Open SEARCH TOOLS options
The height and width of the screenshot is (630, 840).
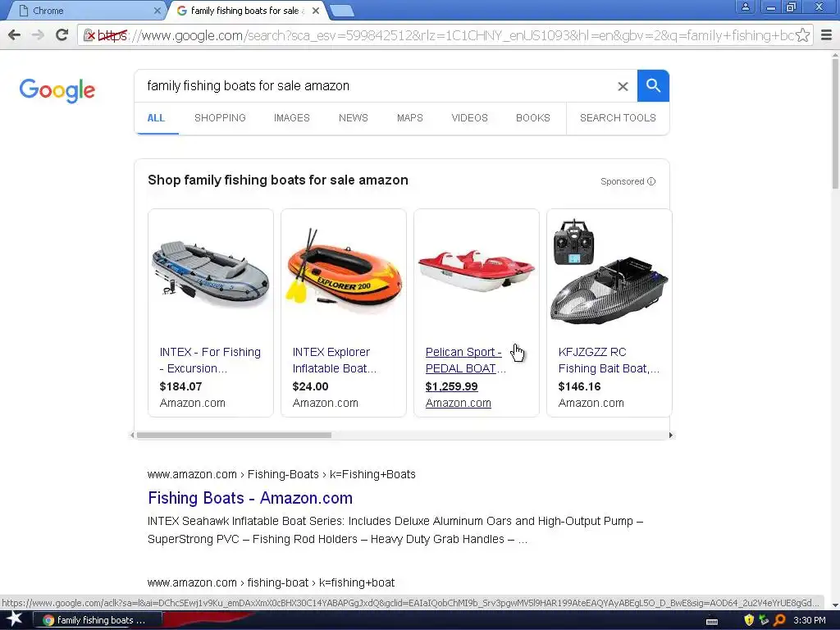tap(618, 118)
